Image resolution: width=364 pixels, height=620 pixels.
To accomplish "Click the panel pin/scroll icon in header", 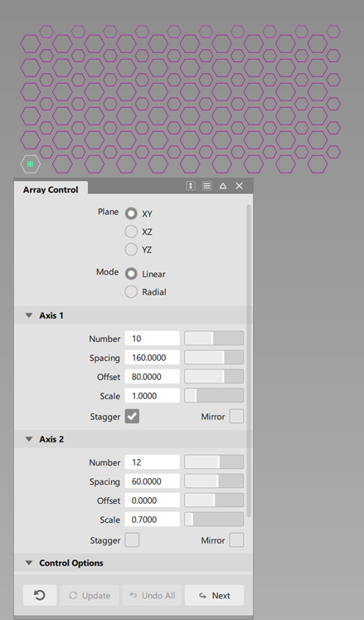I will click(x=191, y=185).
